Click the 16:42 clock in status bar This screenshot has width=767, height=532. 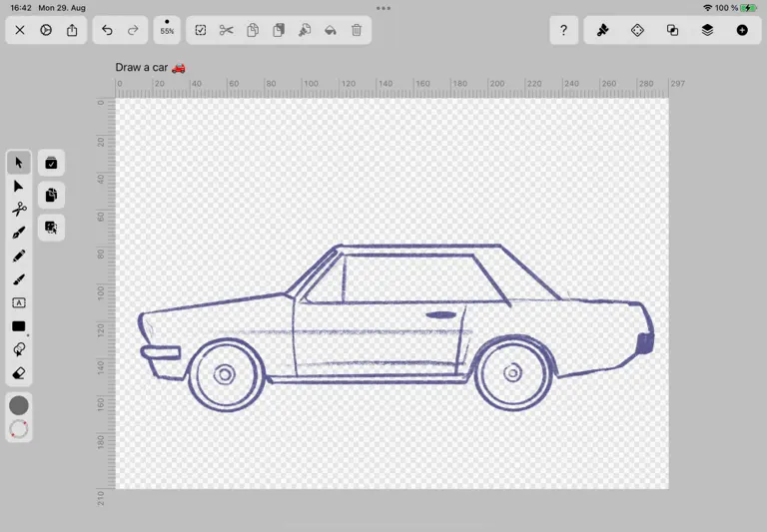click(x=21, y=8)
